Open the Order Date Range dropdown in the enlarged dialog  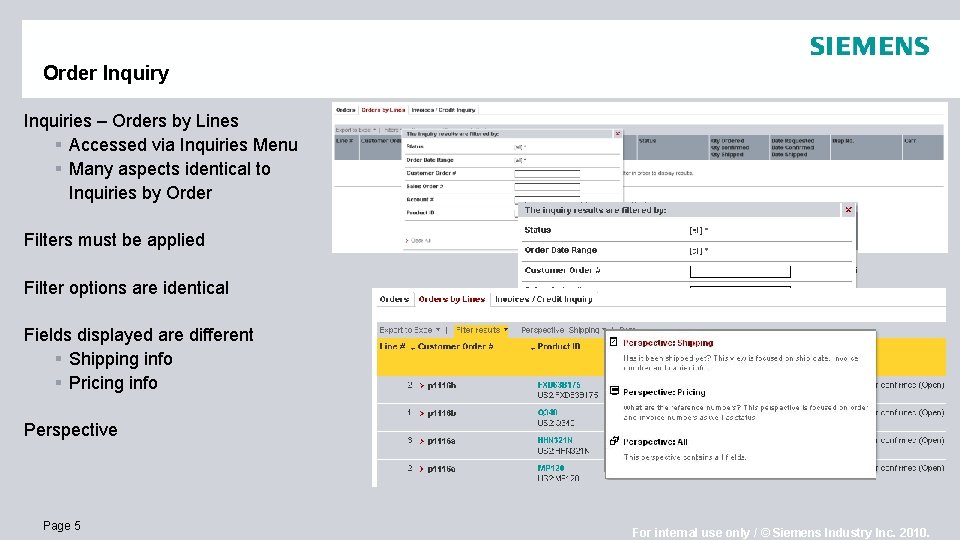pyautogui.click(x=699, y=250)
